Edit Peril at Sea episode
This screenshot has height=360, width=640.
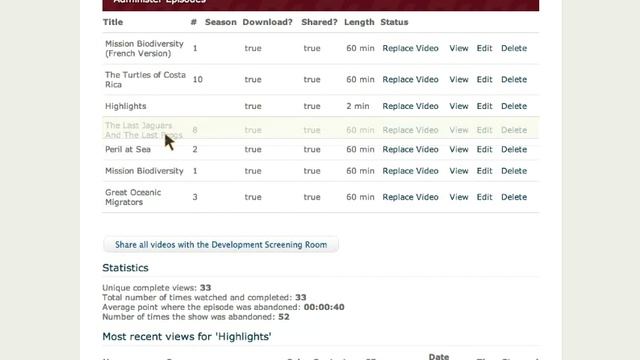pos(484,149)
